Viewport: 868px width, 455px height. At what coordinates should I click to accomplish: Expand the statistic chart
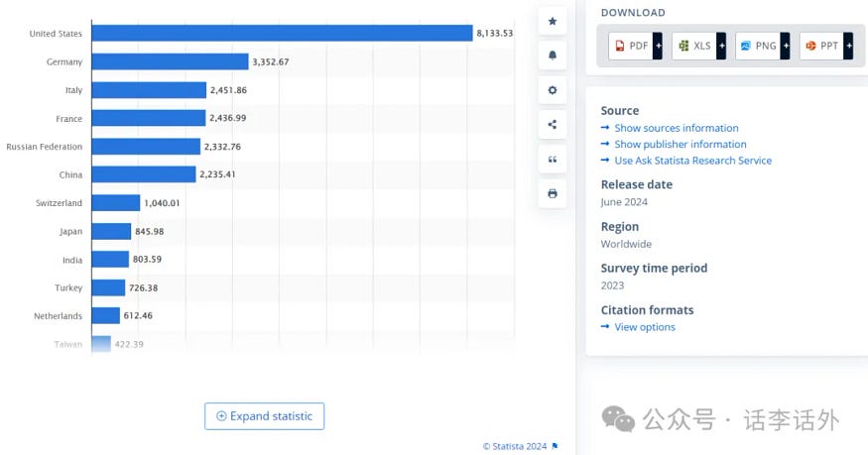coord(264,416)
